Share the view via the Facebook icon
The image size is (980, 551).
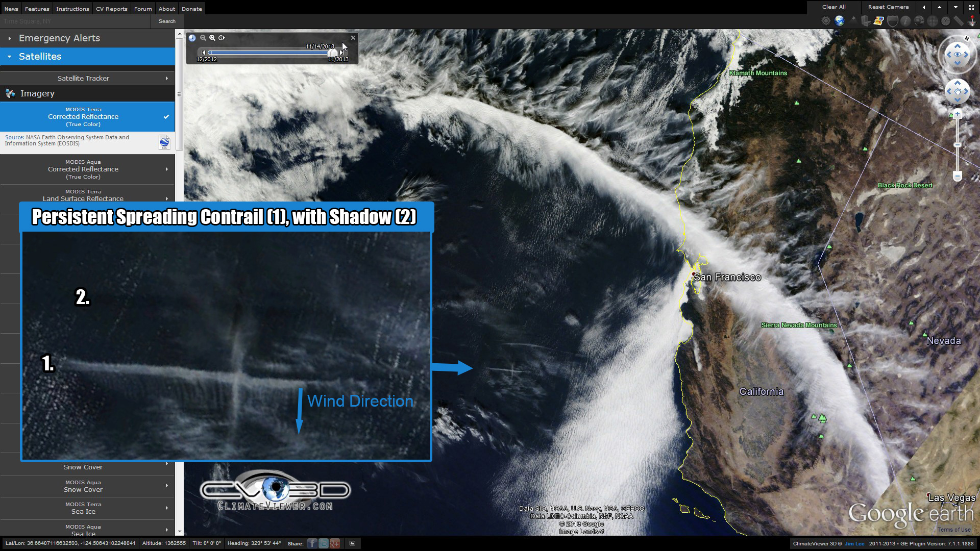click(x=312, y=543)
